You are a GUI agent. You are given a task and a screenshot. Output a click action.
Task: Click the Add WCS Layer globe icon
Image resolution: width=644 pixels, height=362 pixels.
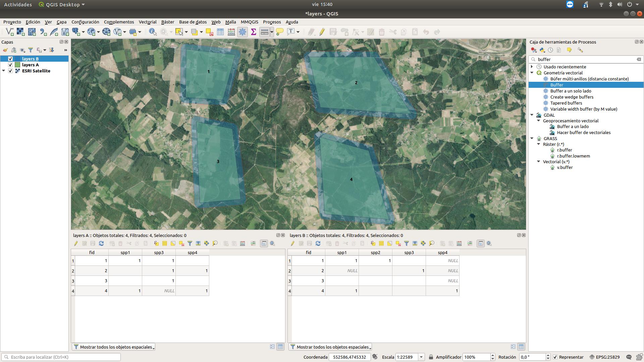pos(106,32)
